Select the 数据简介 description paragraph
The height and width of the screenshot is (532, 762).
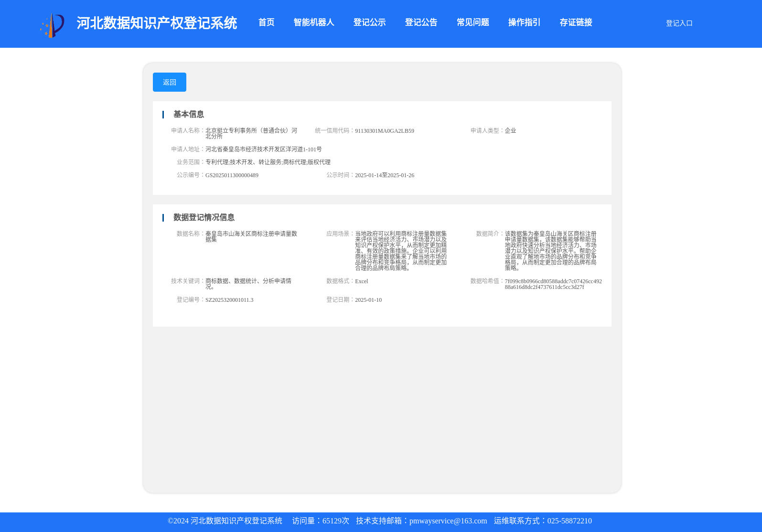point(551,251)
